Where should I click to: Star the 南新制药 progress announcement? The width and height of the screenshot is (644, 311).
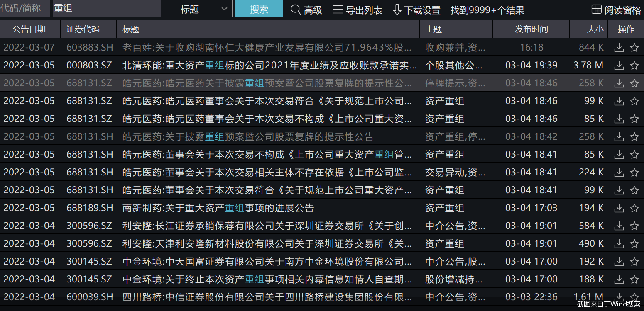coord(634,208)
